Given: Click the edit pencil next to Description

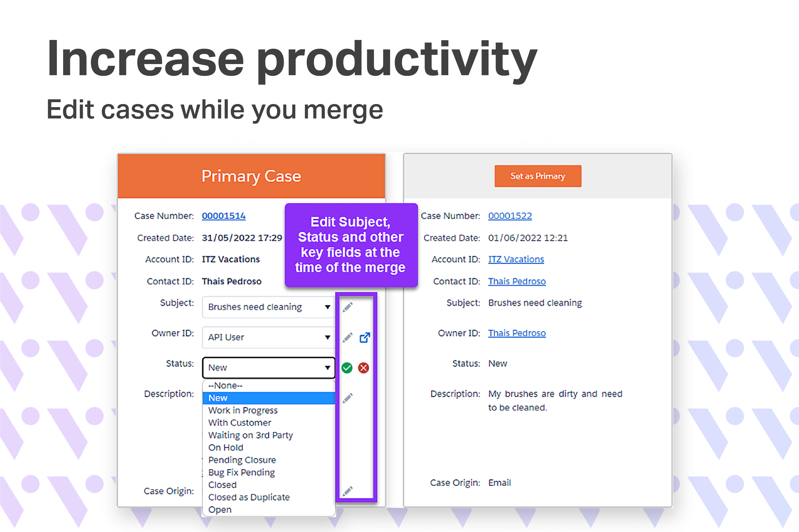Looking at the screenshot, I should coord(347,398).
